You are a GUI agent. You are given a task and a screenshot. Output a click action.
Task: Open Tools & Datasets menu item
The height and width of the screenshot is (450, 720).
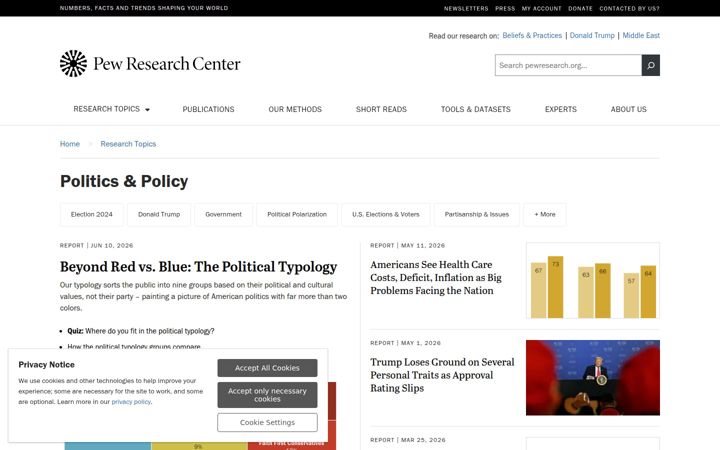[476, 109]
